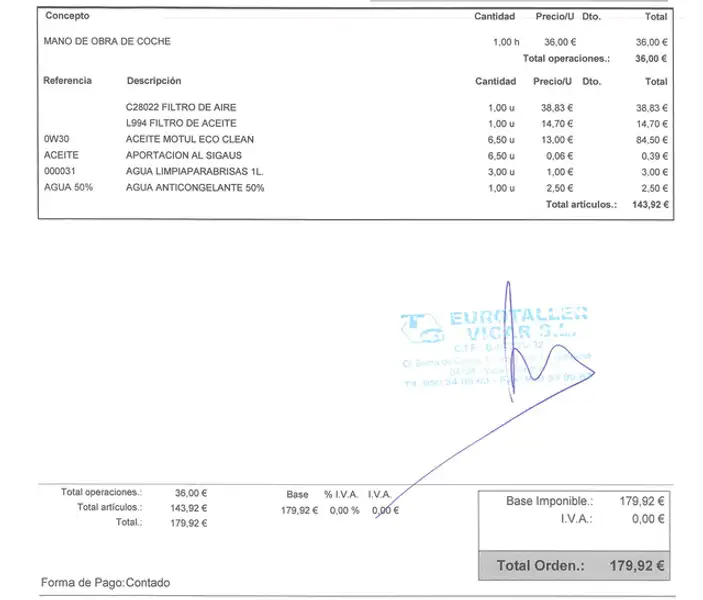The image size is (703, 600).
Task: Click the 'Total Orden.:' label
Action: pyautogui.click(x=541, y=565)
